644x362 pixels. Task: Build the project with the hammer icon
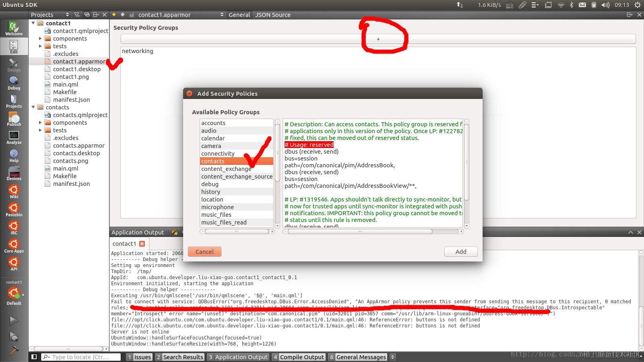coord(14,351)
